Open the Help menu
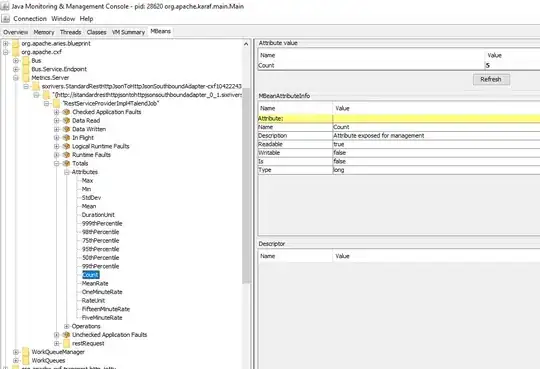540x369 pixels. tap(86, 19)
